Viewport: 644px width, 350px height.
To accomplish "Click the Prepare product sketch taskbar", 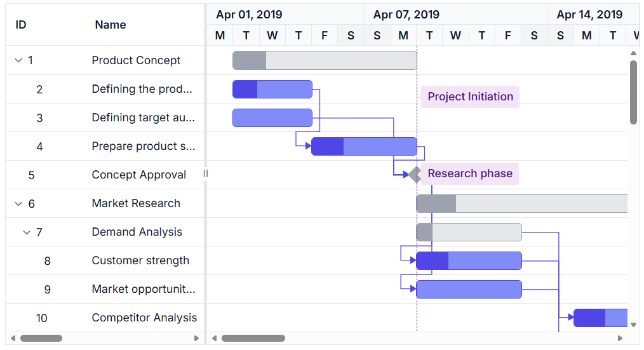I will coord(364,146).
